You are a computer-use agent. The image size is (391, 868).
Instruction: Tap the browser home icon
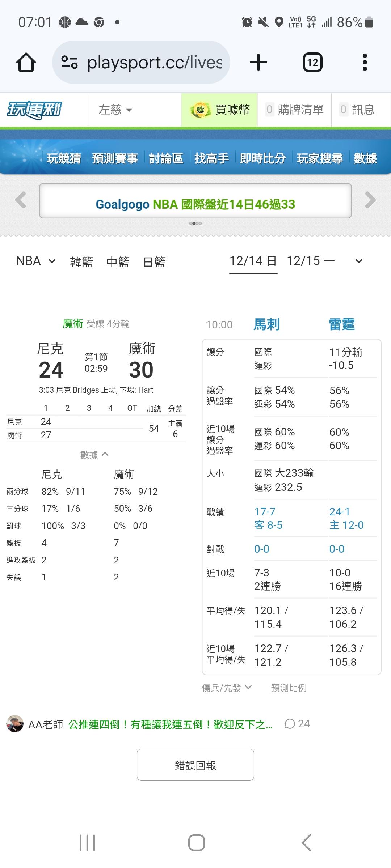[26, 63]
